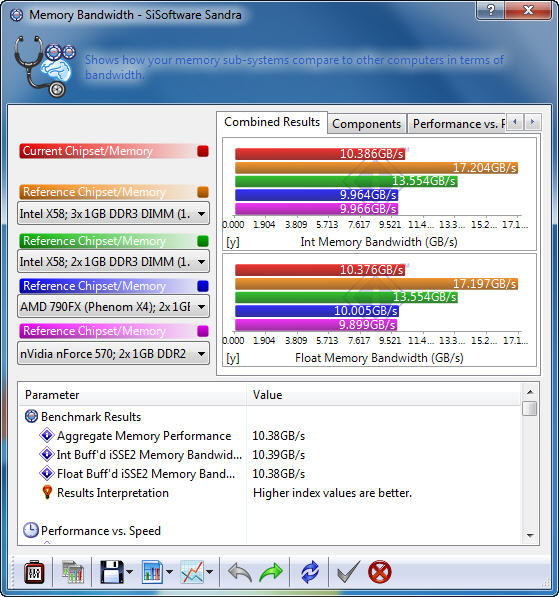Go forward with the green arrow
Viewport: 559px width, 597px height.
[270, 572]
